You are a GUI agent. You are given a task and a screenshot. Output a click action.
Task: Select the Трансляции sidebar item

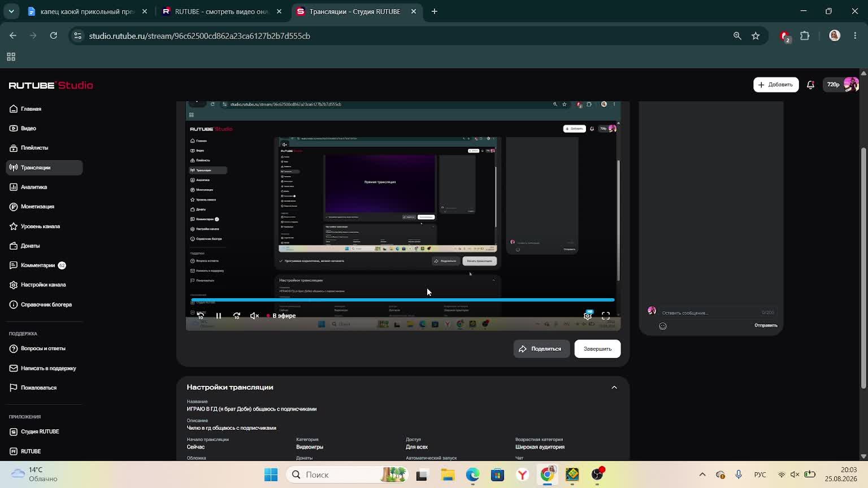point(44,168)
